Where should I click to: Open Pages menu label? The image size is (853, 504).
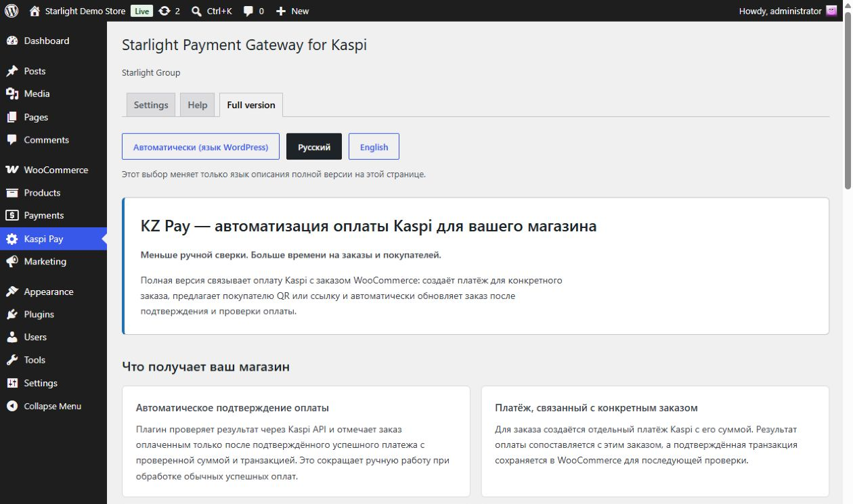pos(36,117)
